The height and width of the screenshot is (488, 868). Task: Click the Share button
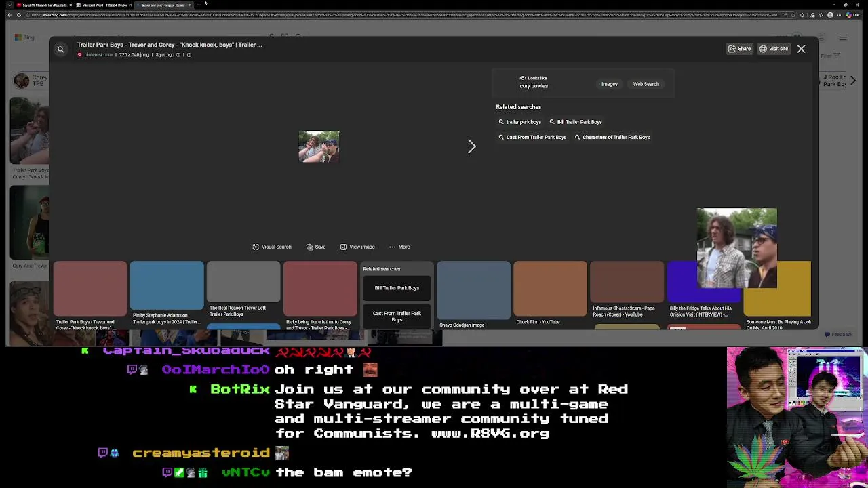pos(740,49)
